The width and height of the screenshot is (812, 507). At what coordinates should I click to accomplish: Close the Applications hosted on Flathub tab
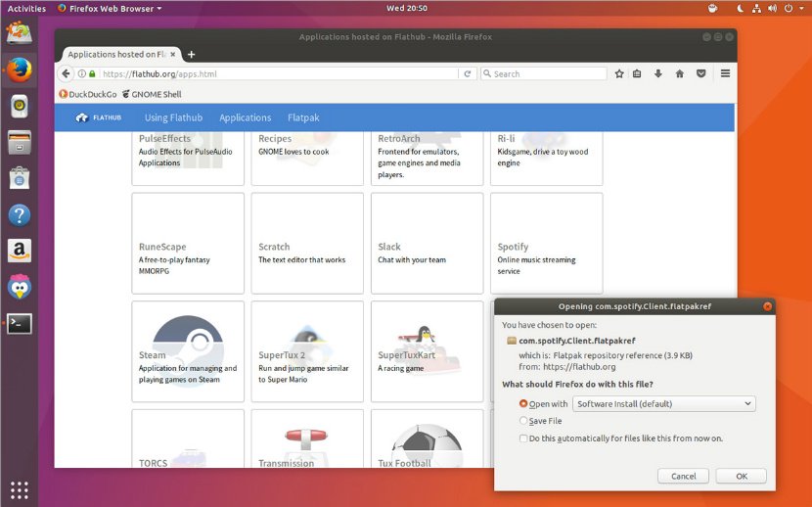pos(173,54)
